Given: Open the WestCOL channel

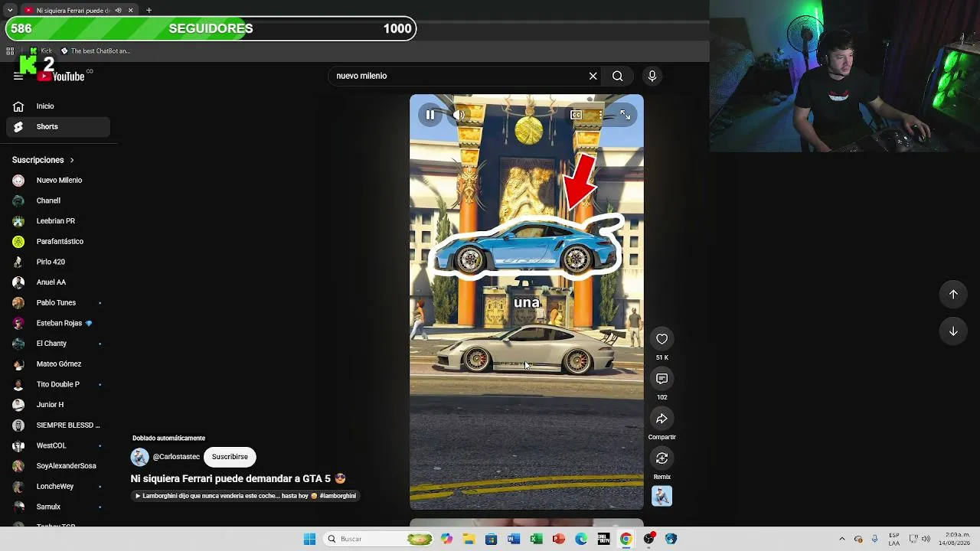Looking at the screenshot, I should 58,445.
